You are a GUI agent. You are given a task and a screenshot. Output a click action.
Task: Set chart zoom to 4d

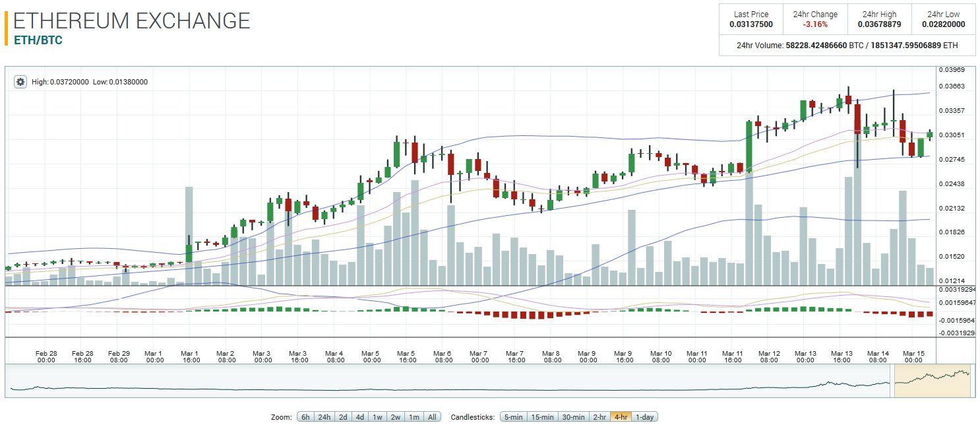point(359,417)
